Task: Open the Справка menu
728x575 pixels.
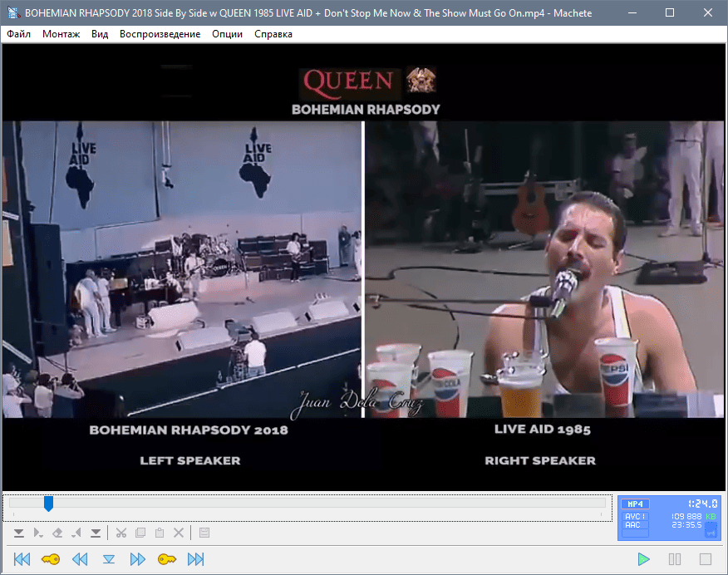Action: click(x=273, y=34)
